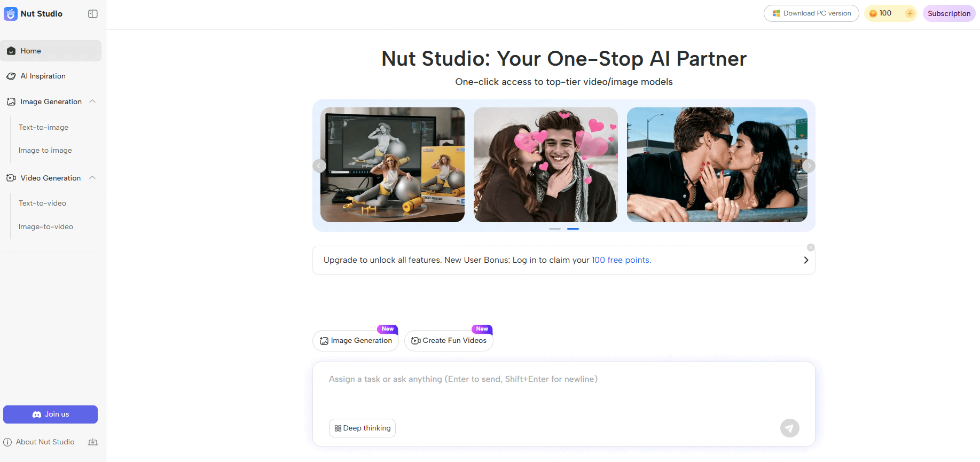Click the Video Generation sidebar icon
The width and height of the screenshot is (980, 462).
[x=11, y=178]
